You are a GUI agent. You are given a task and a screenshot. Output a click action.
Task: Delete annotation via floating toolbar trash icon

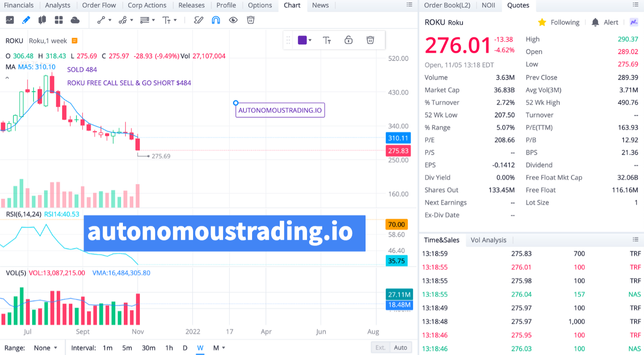(x=370, y=40)
